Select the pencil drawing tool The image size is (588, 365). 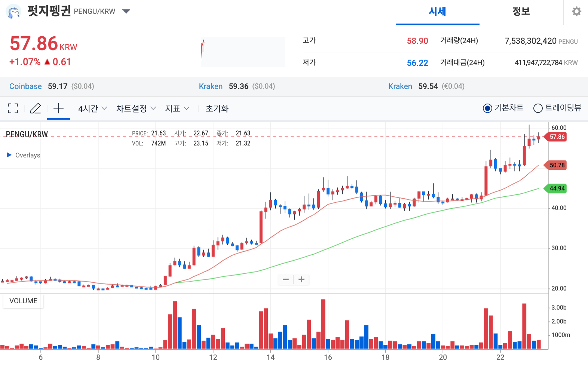(36, 108)
